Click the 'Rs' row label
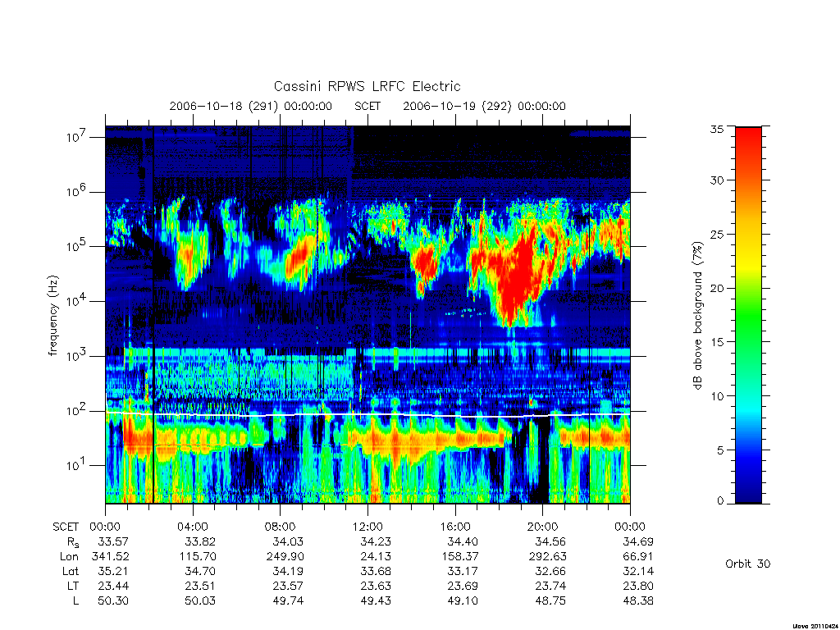 [73, 542]
